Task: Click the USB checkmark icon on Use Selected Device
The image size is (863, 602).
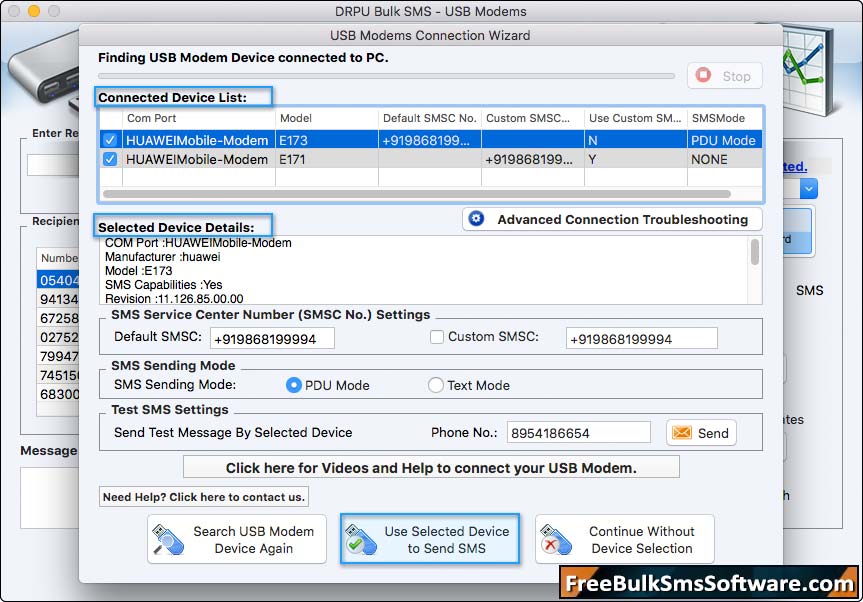Action: (361, 539)
